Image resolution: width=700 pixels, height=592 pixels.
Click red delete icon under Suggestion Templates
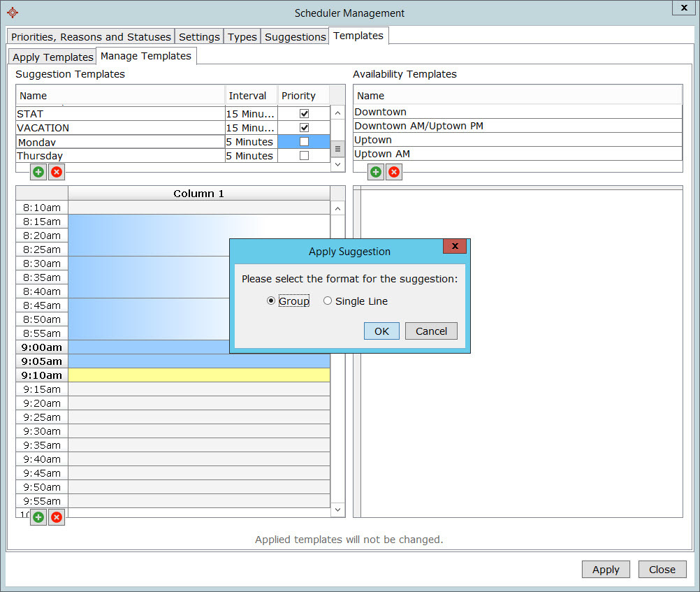click(57, 171)
